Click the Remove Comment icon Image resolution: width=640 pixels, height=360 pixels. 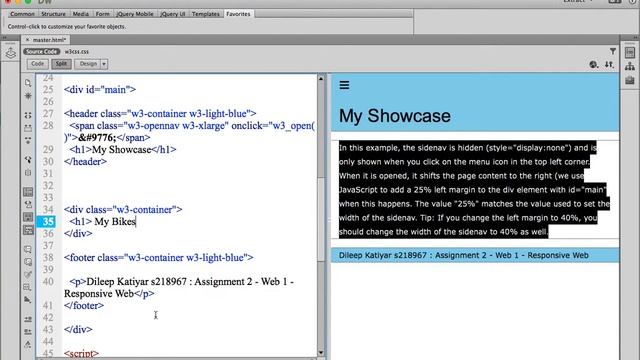pos(28,262)
